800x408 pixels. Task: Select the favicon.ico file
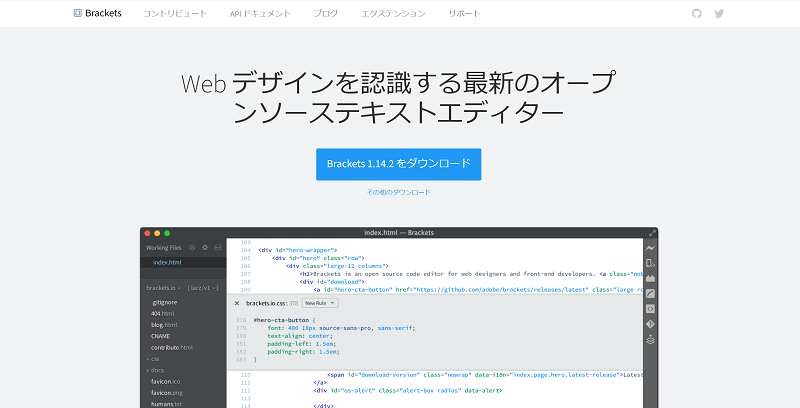point(165,381)
